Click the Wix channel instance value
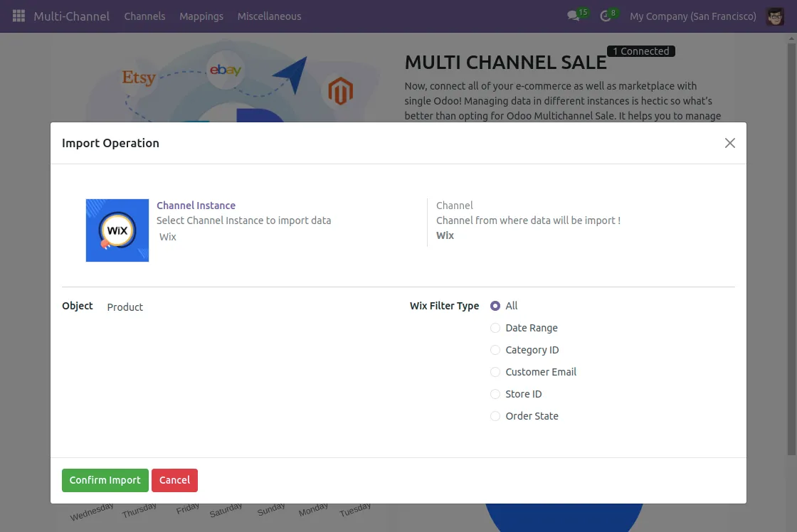 click(x=168, y=237)
